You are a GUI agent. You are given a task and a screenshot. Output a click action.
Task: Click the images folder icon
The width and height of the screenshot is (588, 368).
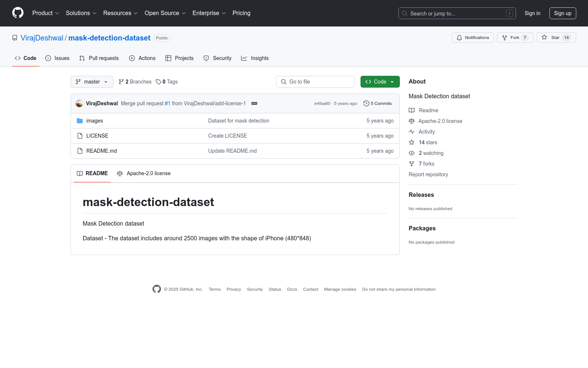80,121
